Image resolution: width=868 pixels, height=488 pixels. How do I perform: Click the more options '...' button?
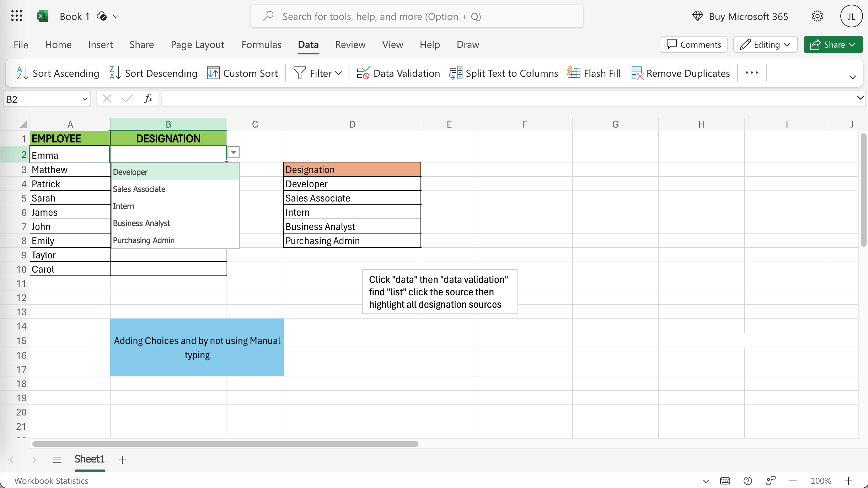[751, 73]
